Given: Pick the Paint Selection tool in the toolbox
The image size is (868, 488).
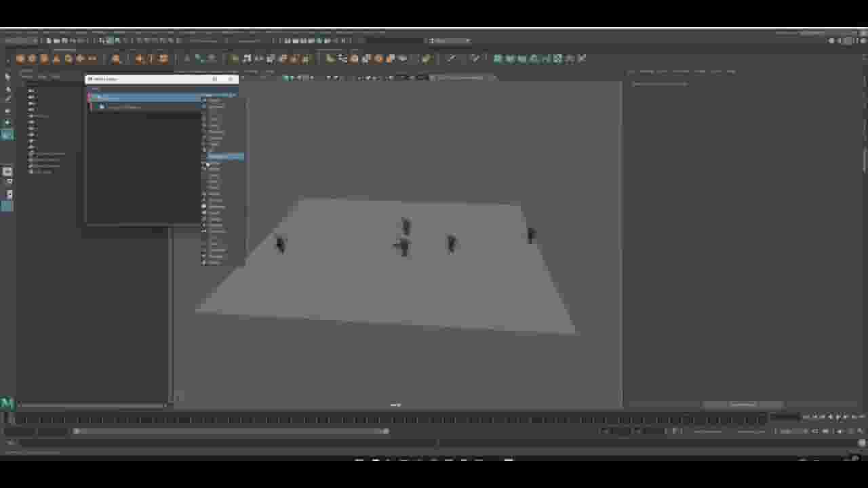Looking at the screenshot, I should (x=7, y=100).
